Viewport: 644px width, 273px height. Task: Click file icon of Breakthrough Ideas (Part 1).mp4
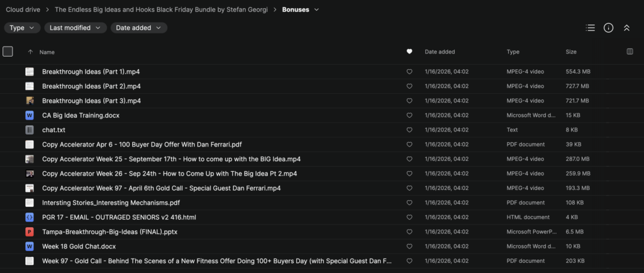pos(30,72)
